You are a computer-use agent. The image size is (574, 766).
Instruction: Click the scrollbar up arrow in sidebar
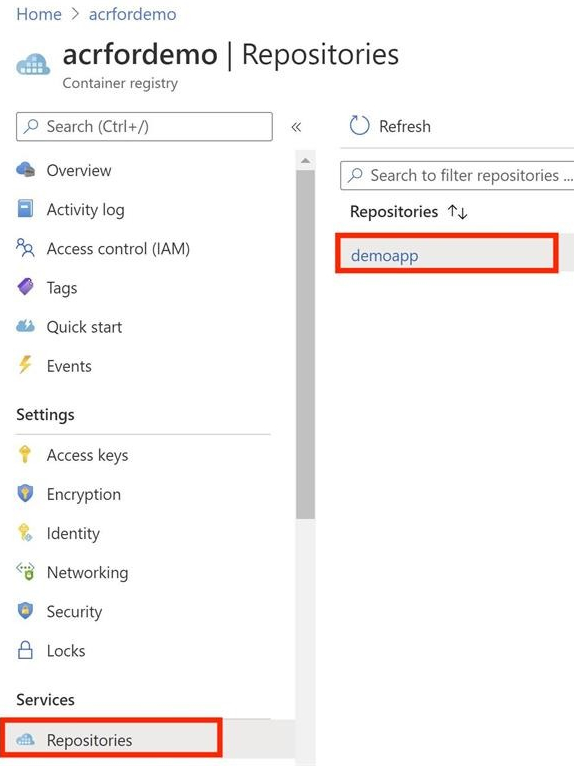click(305, 161)
